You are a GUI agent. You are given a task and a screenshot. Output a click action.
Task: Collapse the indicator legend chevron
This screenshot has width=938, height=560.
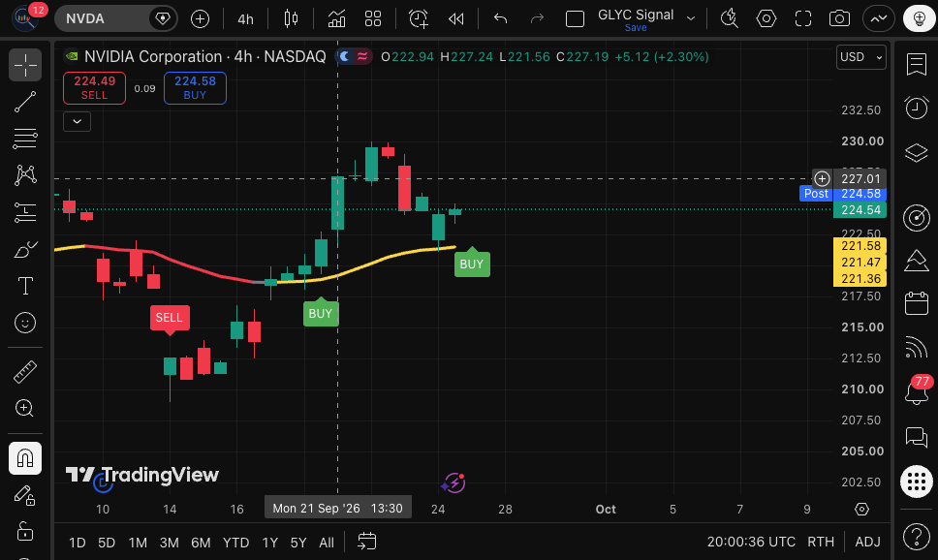click(78, 121)
